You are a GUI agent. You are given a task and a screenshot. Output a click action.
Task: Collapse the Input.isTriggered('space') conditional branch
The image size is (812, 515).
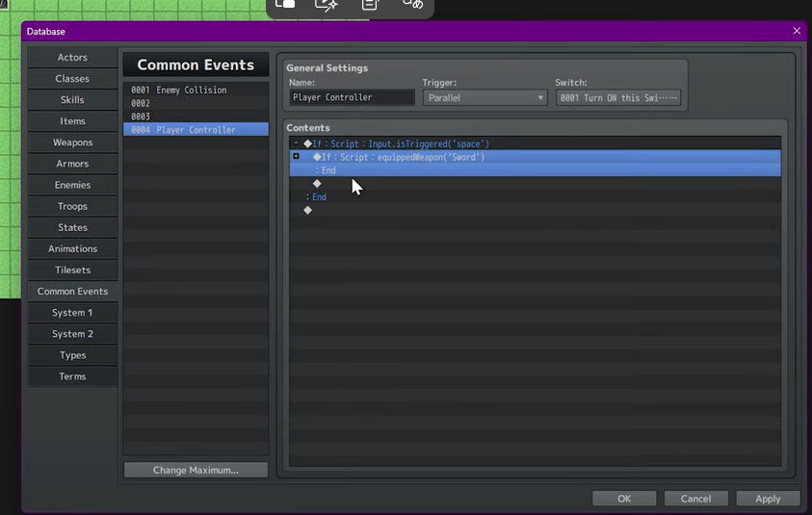(x=296, y=143)
